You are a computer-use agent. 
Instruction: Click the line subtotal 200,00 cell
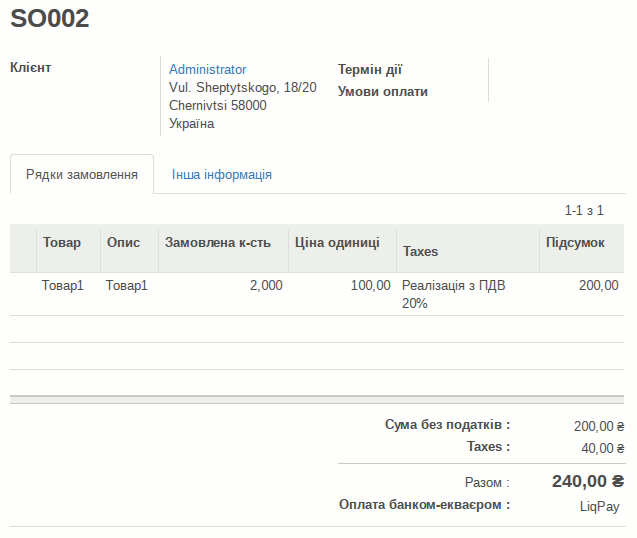[598, 286]
